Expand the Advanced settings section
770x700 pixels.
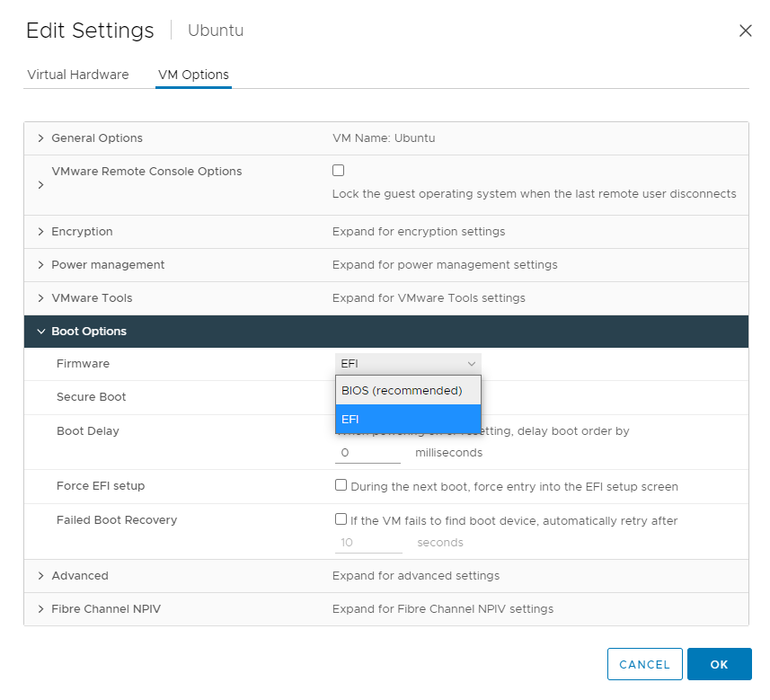click(40, 576)
